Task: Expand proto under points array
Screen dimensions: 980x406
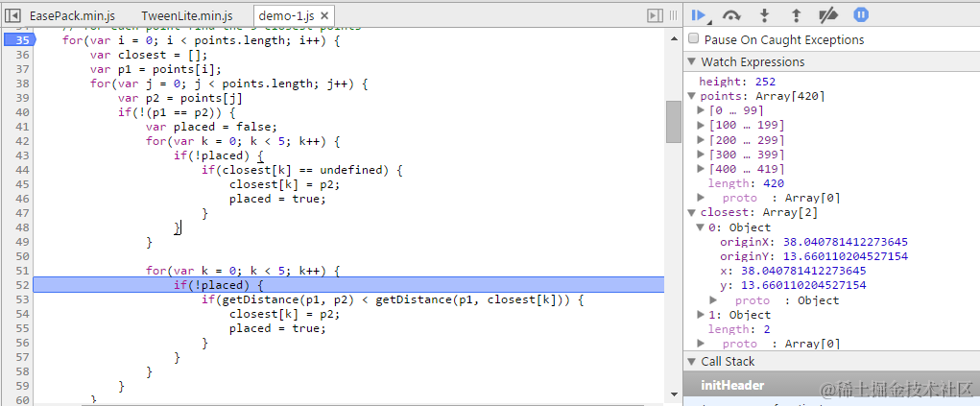Action: pos(702,198)
